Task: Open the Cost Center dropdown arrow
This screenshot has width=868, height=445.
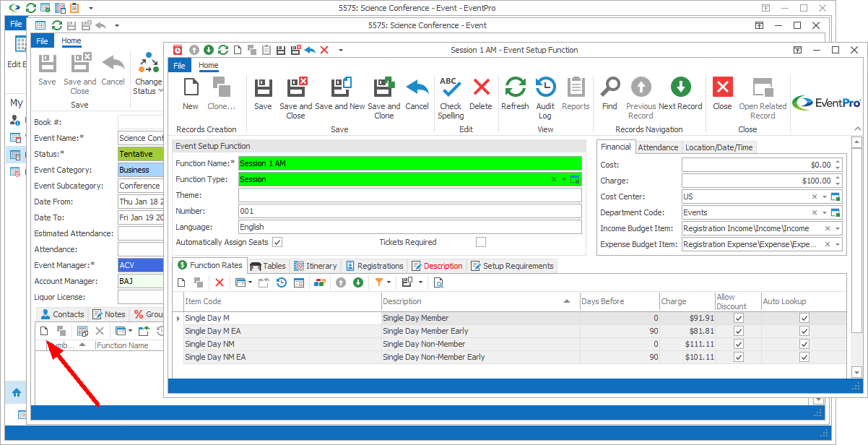Action: point(825,196)
